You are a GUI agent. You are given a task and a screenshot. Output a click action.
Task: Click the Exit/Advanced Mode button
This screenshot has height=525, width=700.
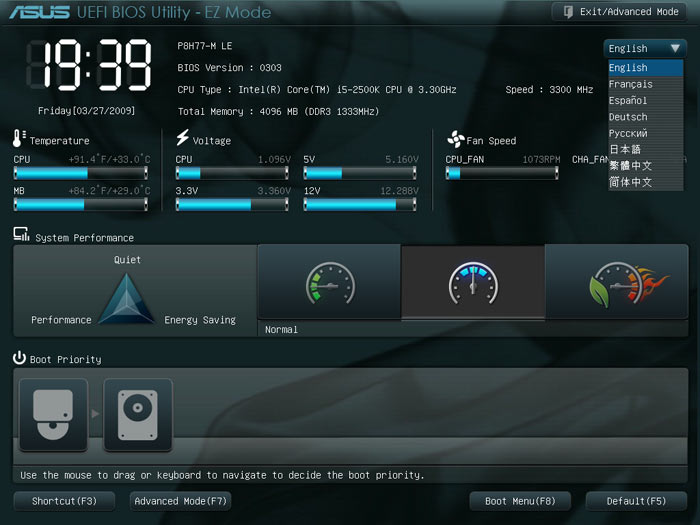[x=619, y=12]
